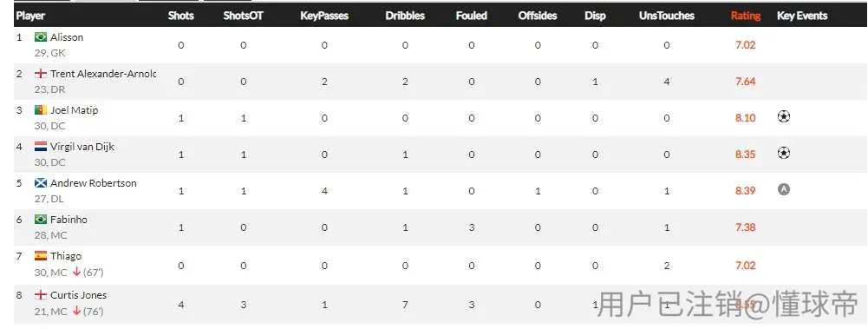
Task: Click the Spain flag beside Thiago
Action: 41,256
